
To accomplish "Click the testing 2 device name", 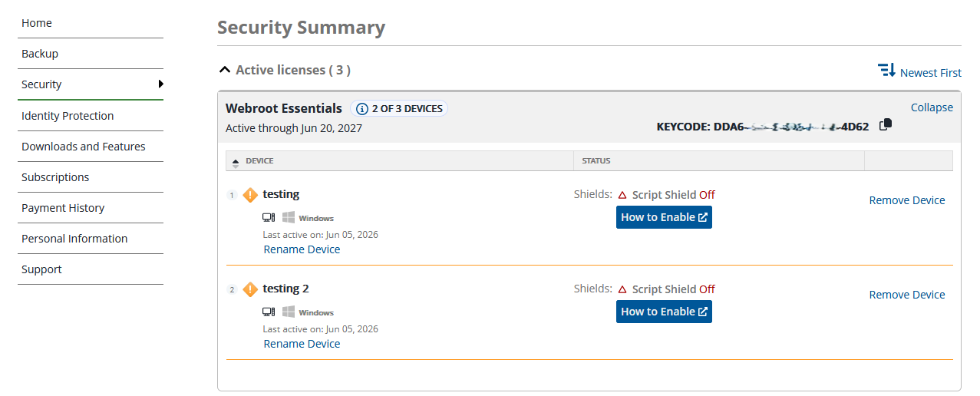I will (285, 289).
